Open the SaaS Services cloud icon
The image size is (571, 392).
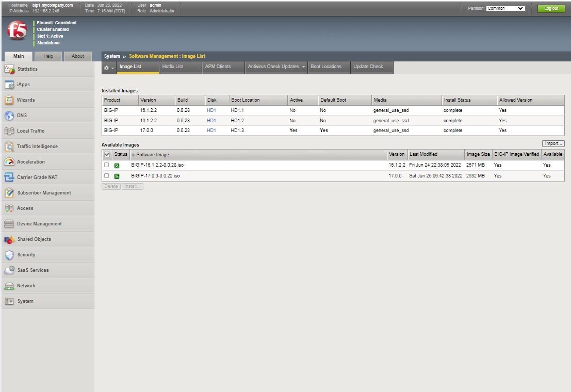click(x=9, y=270)
